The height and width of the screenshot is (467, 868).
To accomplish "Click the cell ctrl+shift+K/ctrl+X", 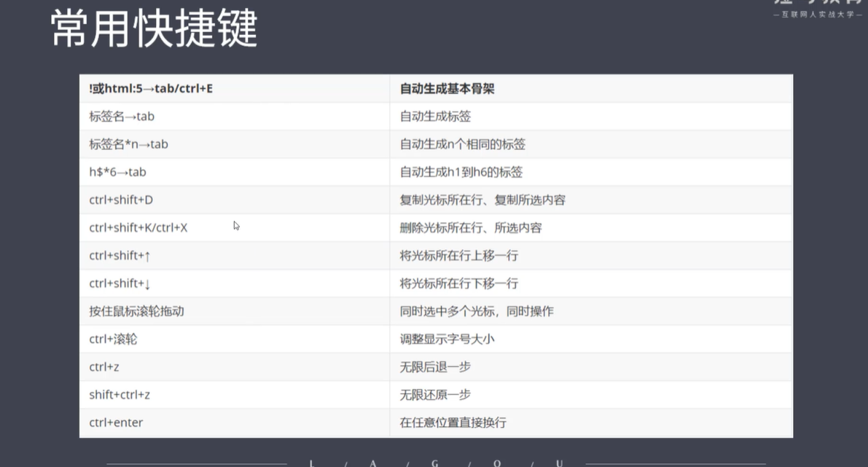I will pos(234,227).
